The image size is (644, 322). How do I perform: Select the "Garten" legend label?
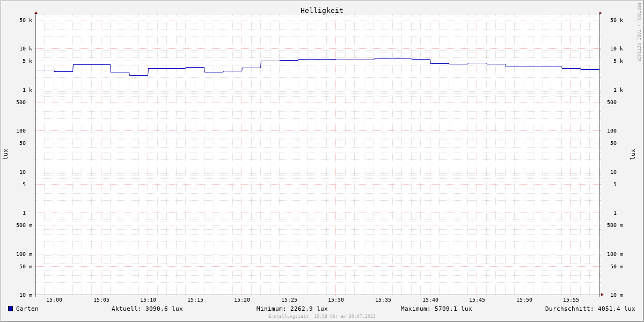point(27,309)
